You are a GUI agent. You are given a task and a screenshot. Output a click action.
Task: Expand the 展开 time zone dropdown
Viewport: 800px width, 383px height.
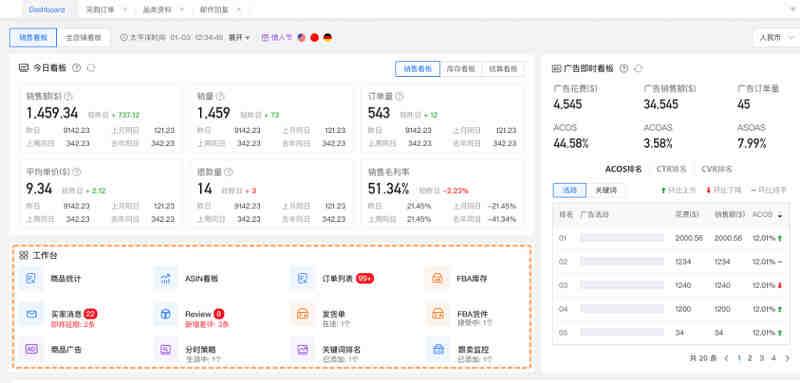click(x=239, y=37)
